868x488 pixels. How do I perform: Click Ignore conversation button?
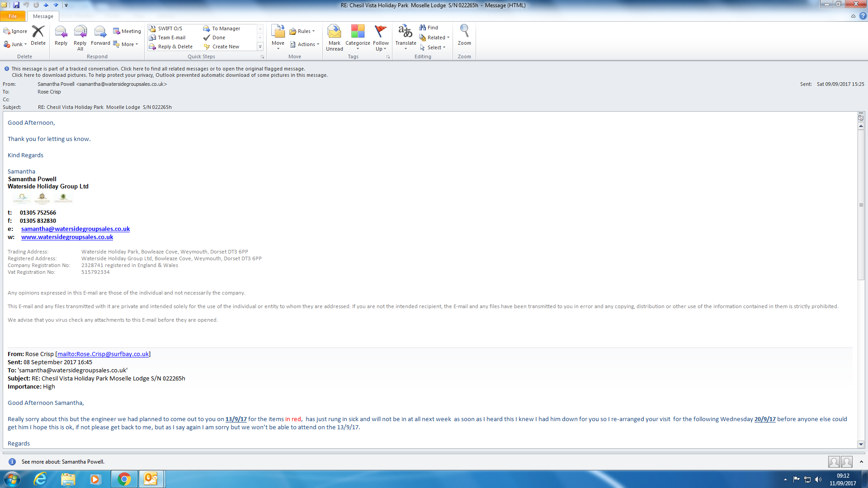click(x=15, y=31)
